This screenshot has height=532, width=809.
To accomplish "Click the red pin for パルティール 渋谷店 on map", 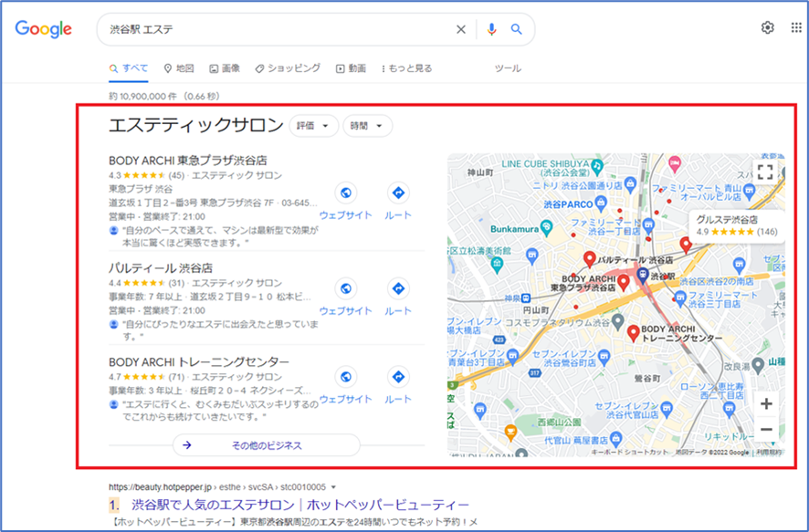I will click(589, 259).
